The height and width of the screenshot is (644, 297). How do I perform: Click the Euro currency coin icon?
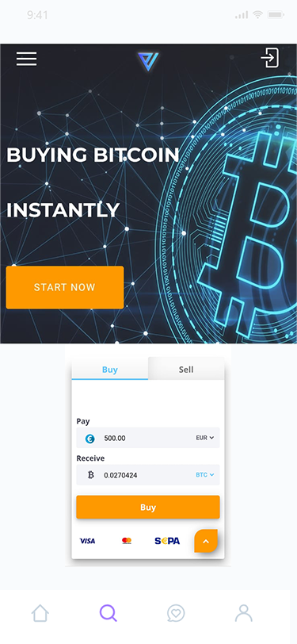point(89,439)
